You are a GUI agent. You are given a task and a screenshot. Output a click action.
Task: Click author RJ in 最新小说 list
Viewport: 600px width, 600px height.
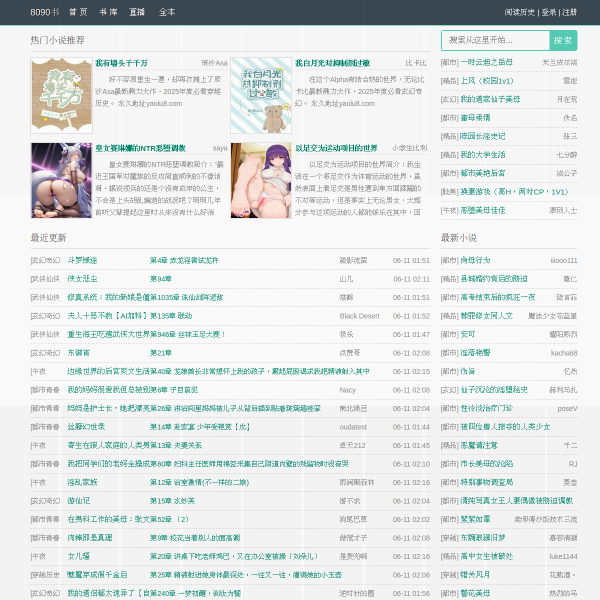click(x=573, y=464)
